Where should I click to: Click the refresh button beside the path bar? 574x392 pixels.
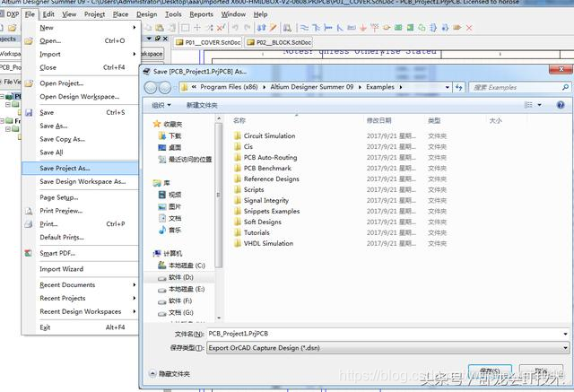tap(458, 87)
